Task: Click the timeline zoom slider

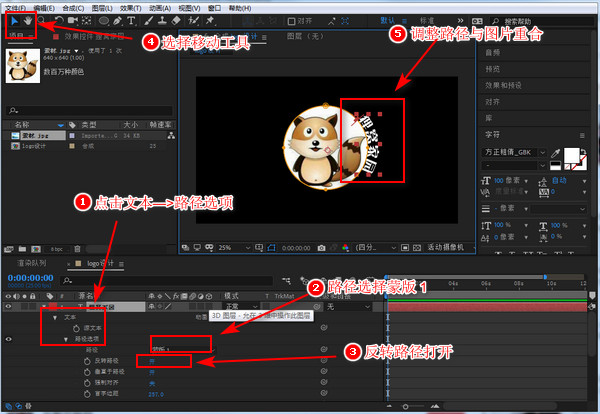Action: coord(405,407)
